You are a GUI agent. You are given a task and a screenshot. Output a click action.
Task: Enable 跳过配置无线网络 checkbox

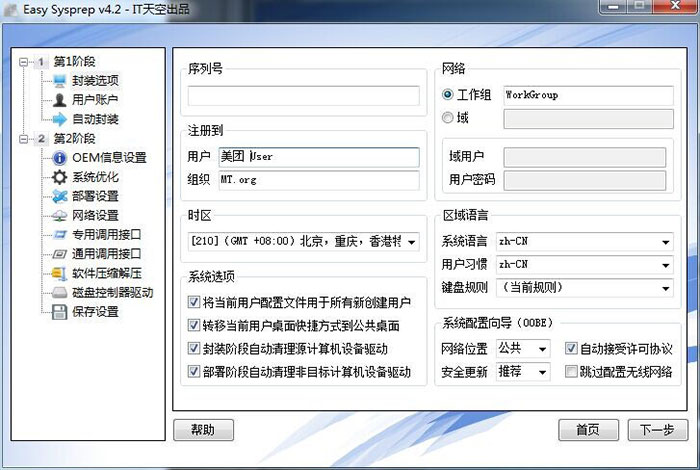click(571, 371)
